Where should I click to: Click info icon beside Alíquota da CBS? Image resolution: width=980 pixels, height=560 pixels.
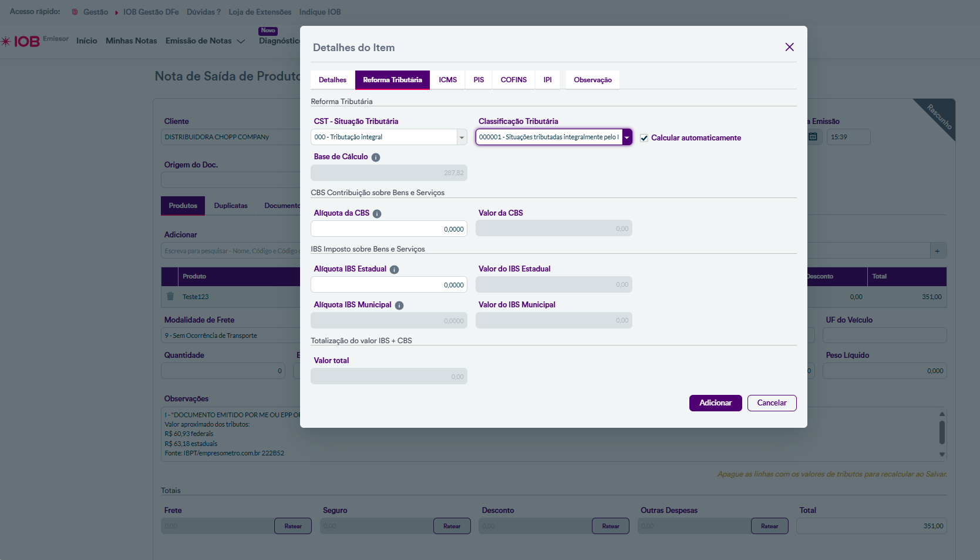coord(377,214)
